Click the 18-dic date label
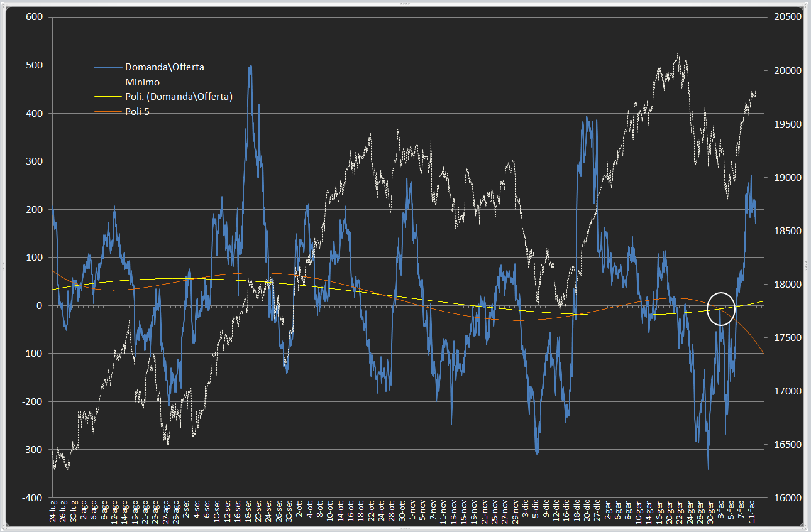 click(577, 511)
